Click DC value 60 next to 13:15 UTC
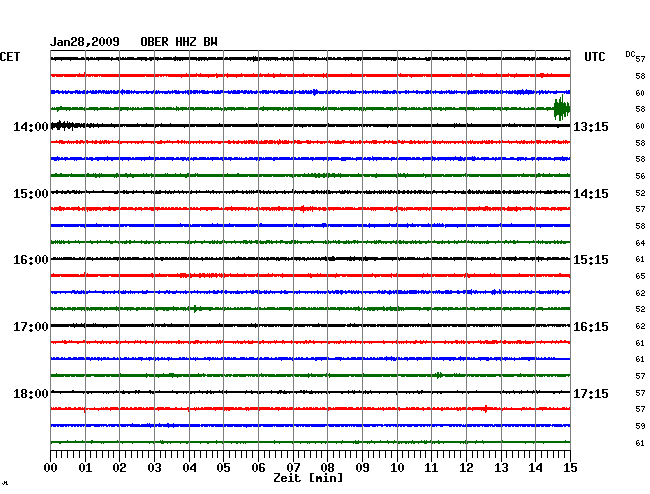The width and height of the screenshot is (650, 494). coord(640,126)
